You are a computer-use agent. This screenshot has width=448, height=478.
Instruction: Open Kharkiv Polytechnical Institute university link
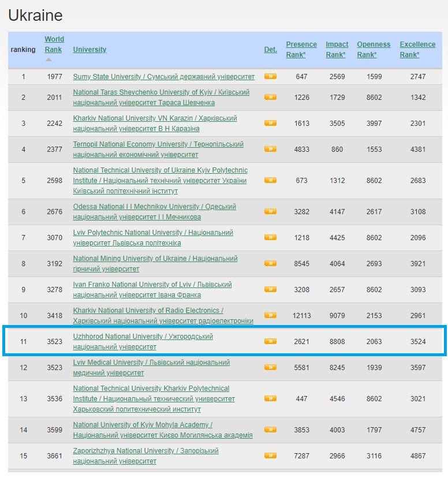154,398
